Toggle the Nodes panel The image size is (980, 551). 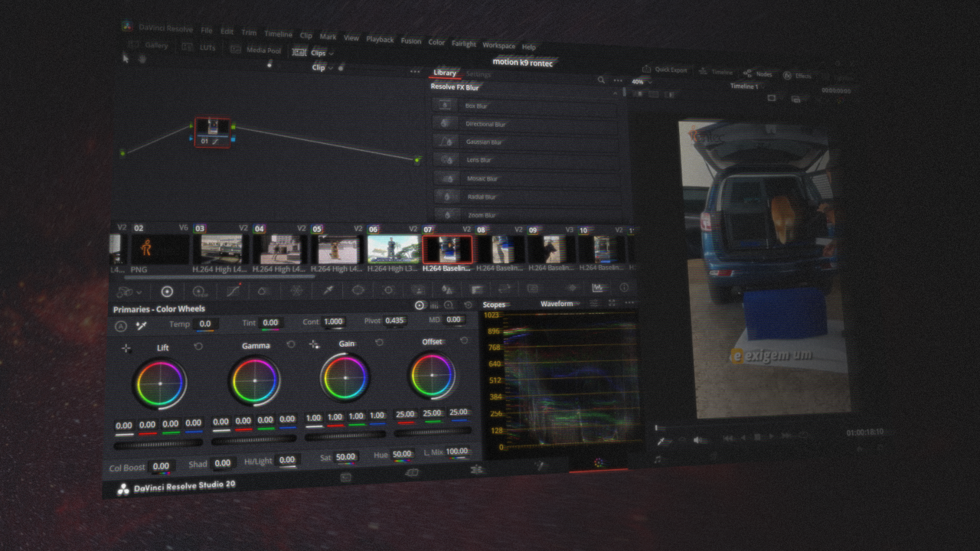(756, 74)
